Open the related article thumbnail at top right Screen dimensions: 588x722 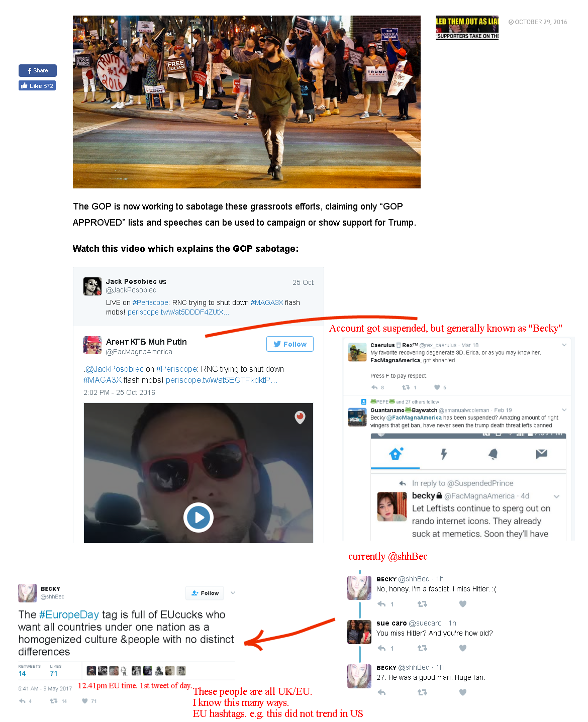467,28
